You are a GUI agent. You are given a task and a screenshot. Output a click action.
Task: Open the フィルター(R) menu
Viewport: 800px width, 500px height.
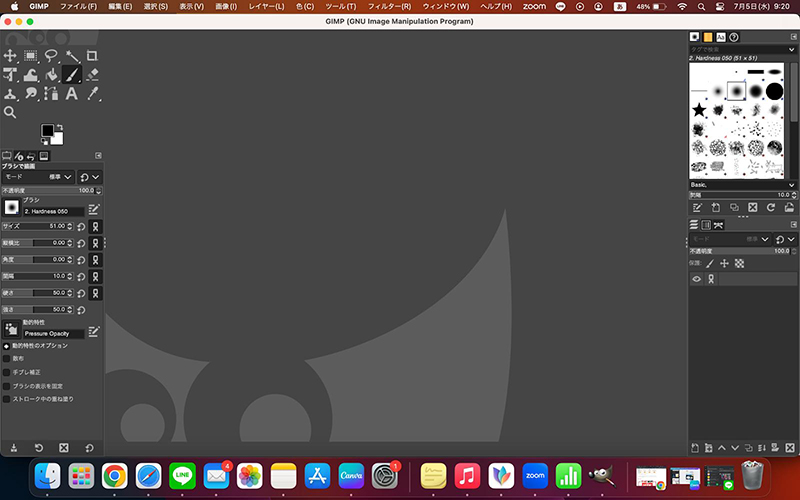pos(389,7)
